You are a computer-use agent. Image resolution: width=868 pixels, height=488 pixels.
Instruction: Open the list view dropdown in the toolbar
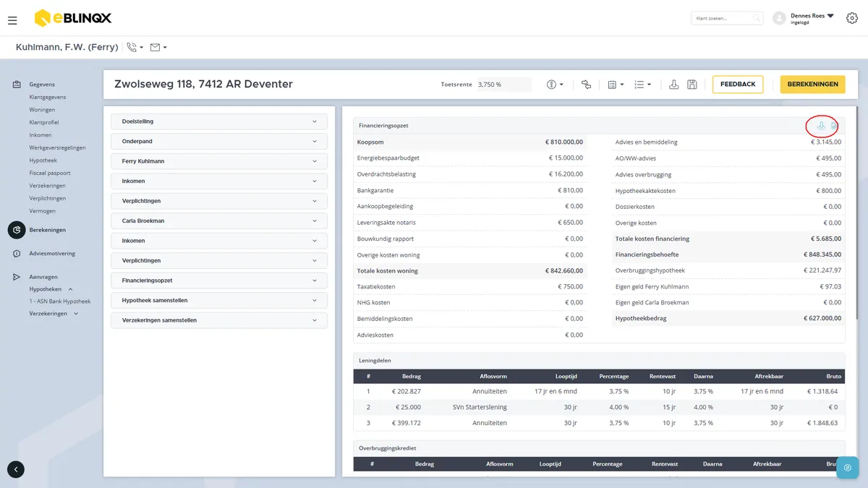(642, 85)
